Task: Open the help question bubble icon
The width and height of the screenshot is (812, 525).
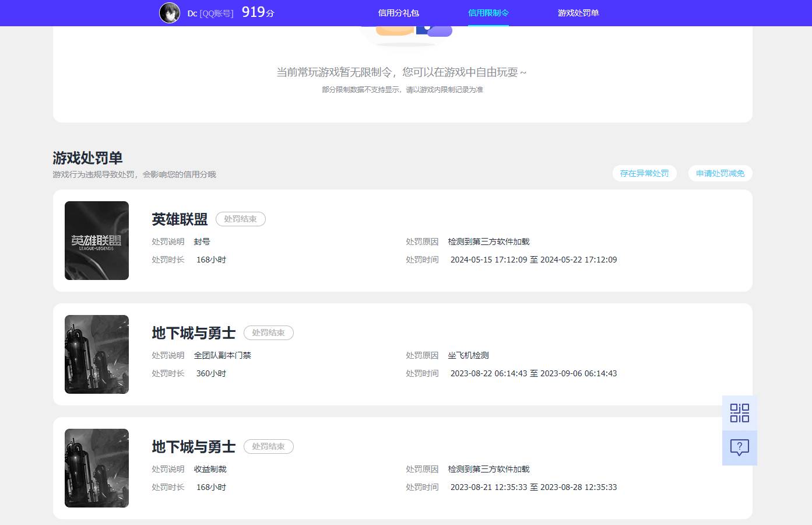Action: [739, 447]
